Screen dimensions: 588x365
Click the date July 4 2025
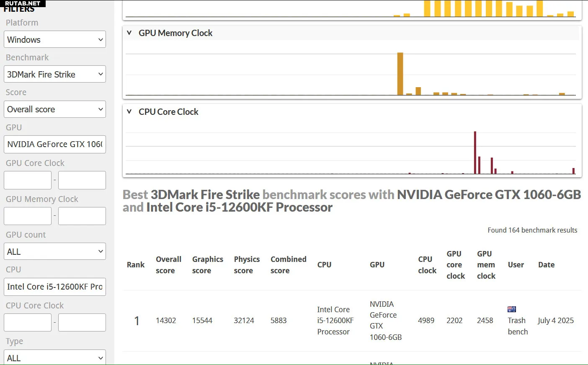point(556,321)
